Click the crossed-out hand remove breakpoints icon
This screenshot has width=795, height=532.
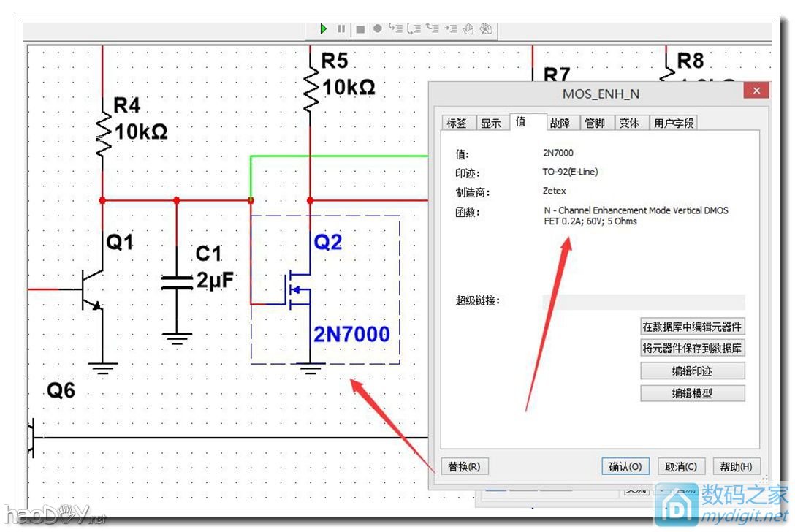[x=487, y=29]
